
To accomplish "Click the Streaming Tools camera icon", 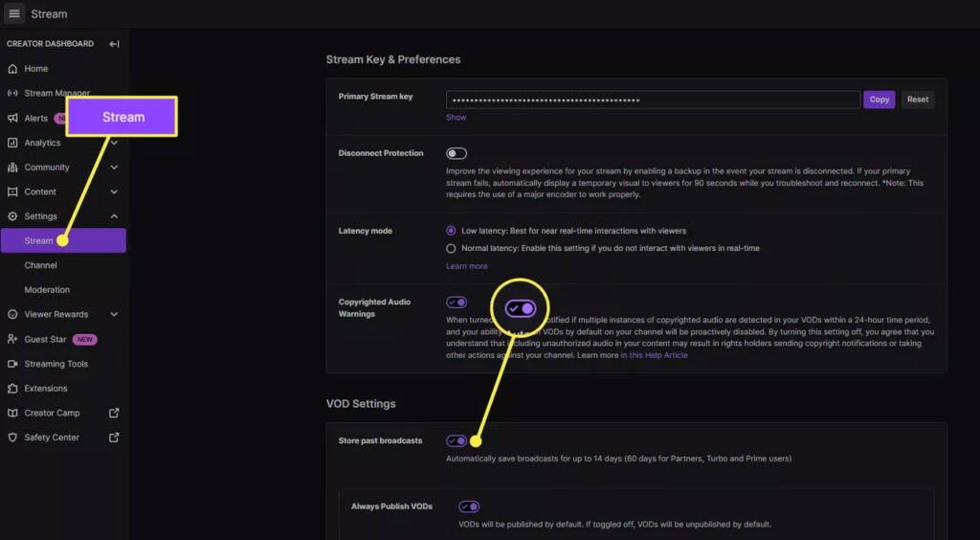I will [12, 364].
